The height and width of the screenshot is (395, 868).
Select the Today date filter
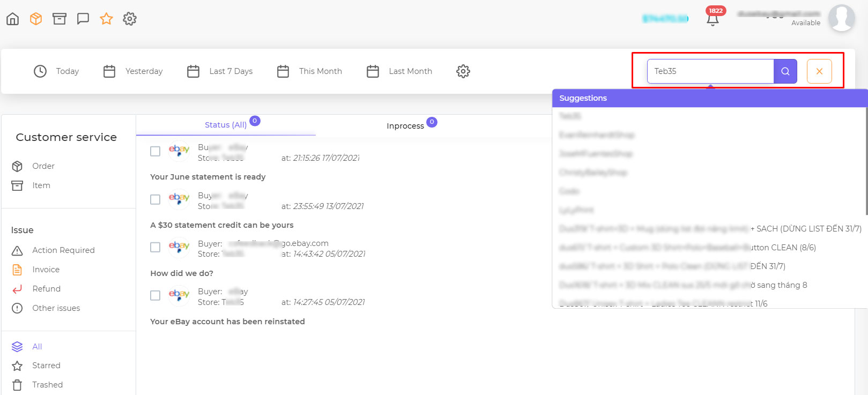tap(68, 71)
